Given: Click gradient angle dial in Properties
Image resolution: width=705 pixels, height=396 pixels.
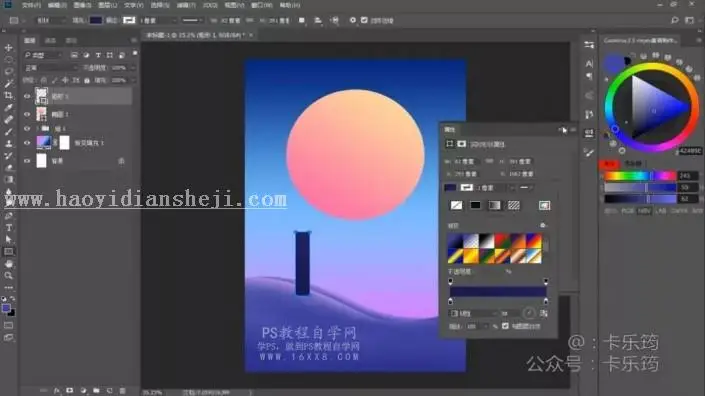Looking at the screenshot, I should [529, 313].
